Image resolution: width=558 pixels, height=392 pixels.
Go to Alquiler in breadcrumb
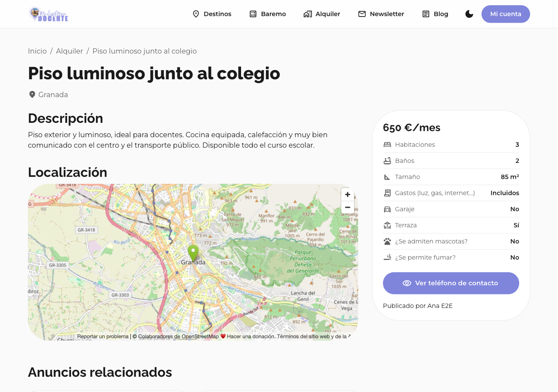tap(69, 51)
